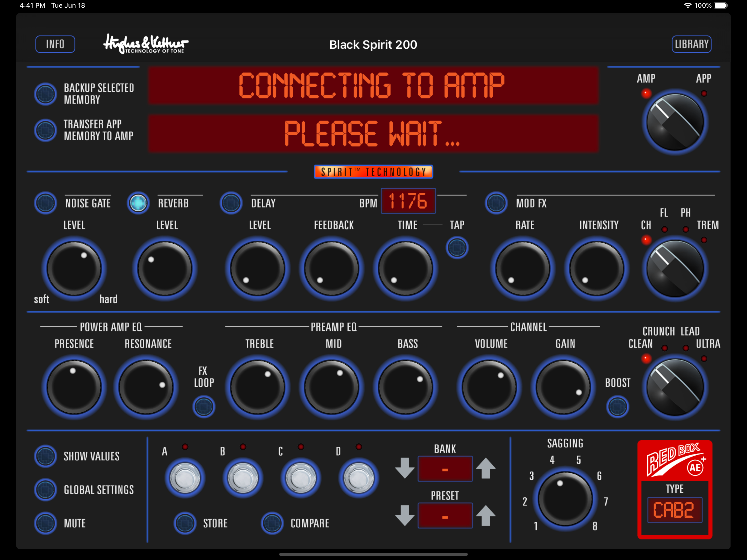Click the STORE button

tap(185, 523)
